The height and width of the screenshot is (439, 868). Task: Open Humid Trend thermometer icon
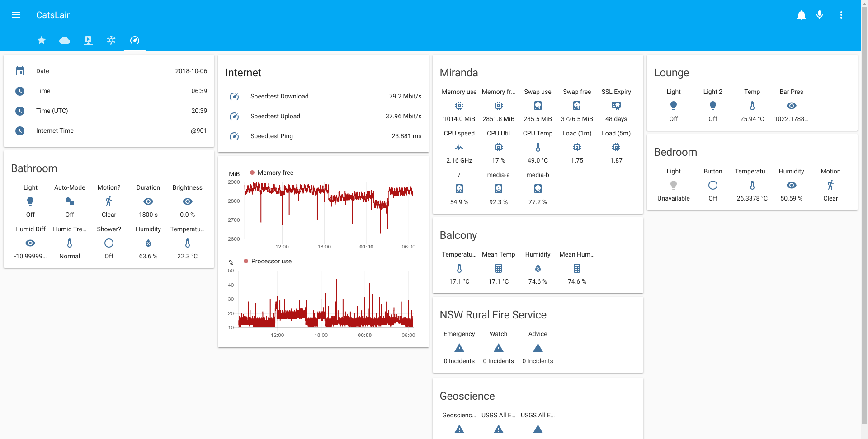[x=70, y=243]
